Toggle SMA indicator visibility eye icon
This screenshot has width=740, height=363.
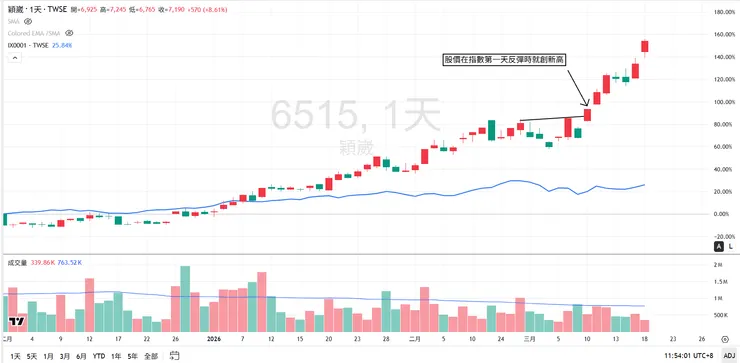coord(28,21)
